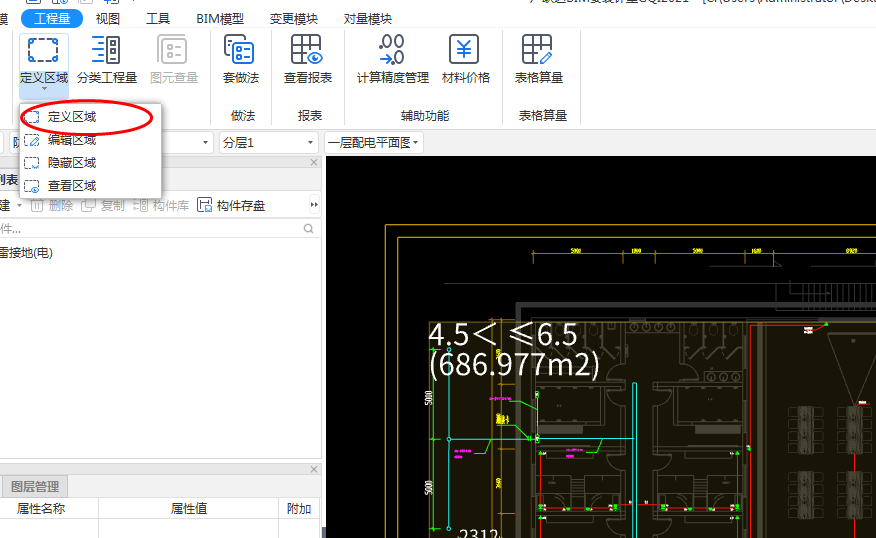Click 删除 in component toolbar
The image size is (876, 538).
(x=52, y=206)
